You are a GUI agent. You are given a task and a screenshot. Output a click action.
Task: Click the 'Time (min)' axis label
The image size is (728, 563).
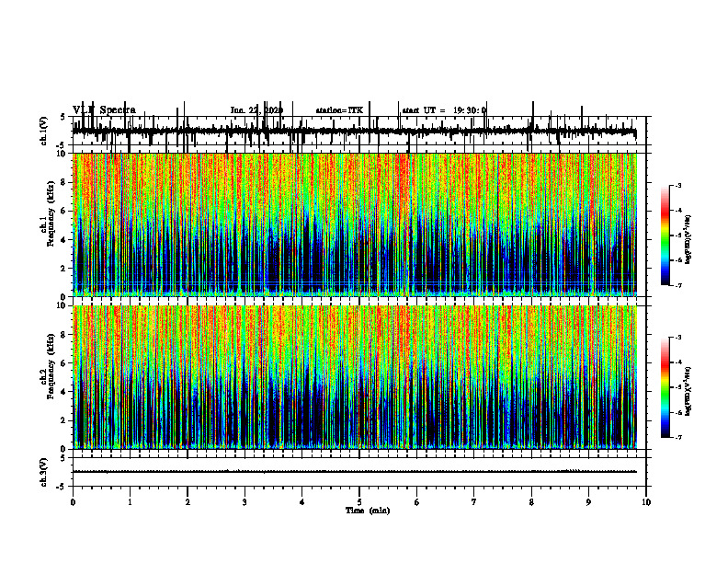368,511
